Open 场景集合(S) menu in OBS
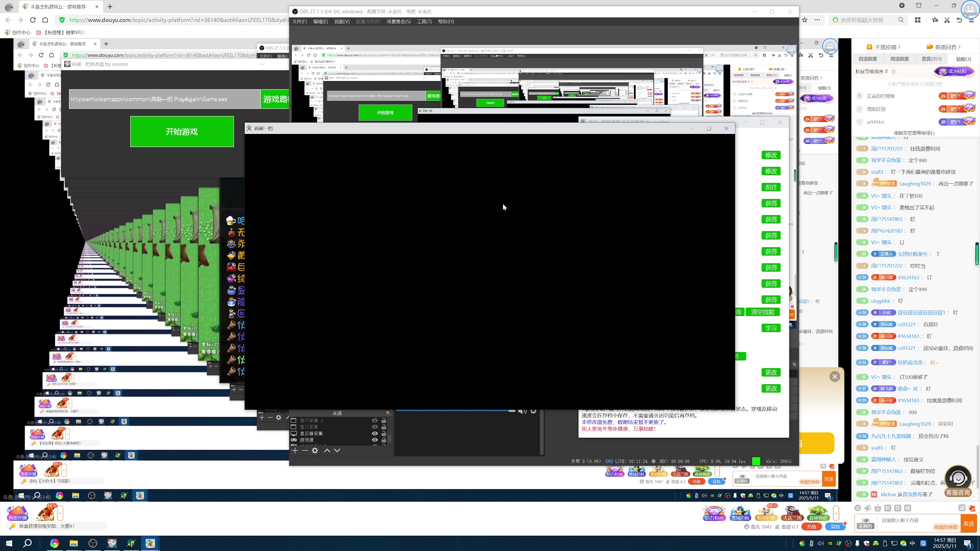 tap(399, 21)
